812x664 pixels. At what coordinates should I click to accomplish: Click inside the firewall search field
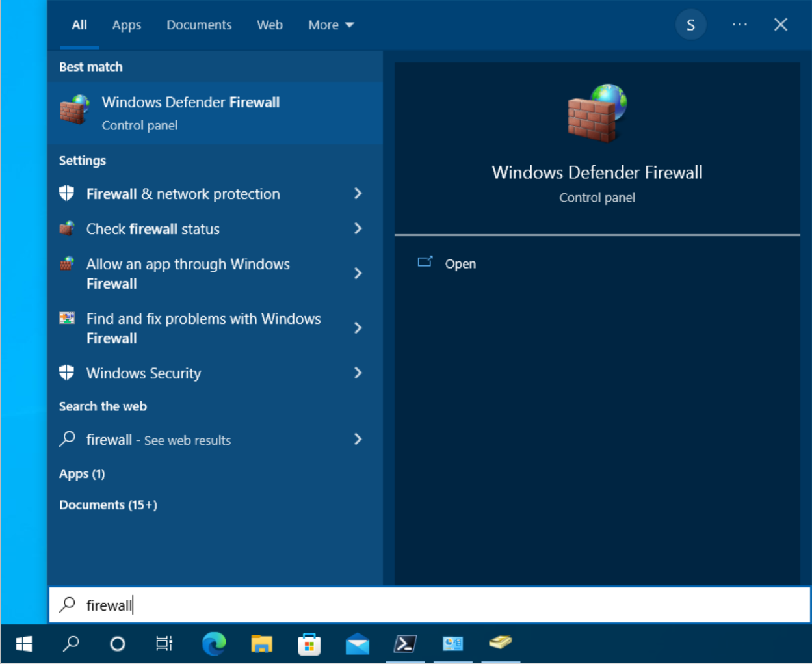tap(260, 605)
